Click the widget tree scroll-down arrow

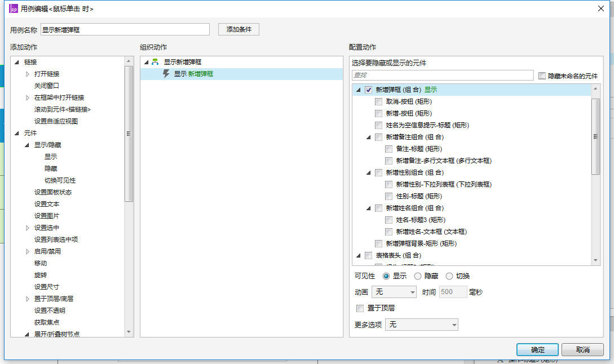coord(595,260)
